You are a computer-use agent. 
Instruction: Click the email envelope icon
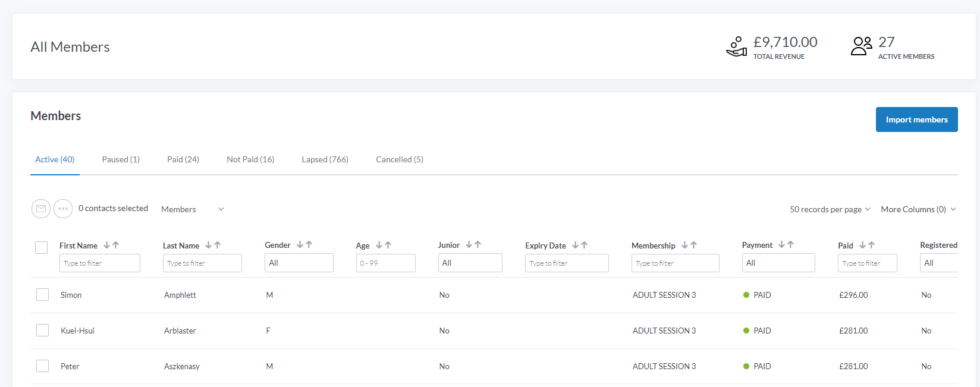[41, 209]
